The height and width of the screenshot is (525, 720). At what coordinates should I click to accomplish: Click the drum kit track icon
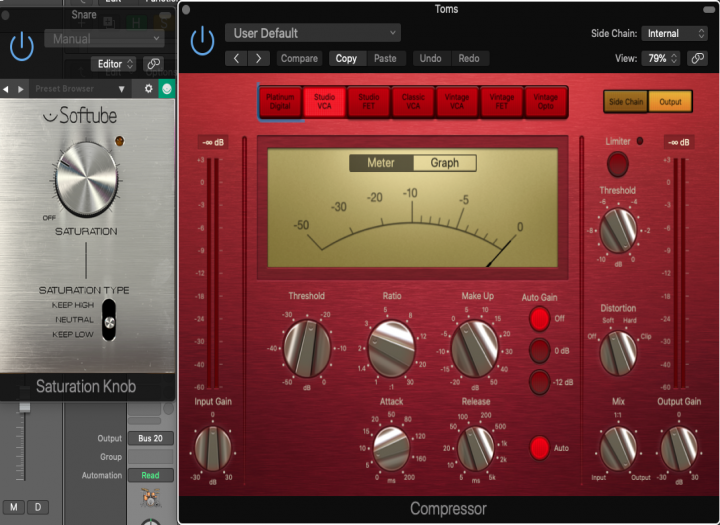150,497
